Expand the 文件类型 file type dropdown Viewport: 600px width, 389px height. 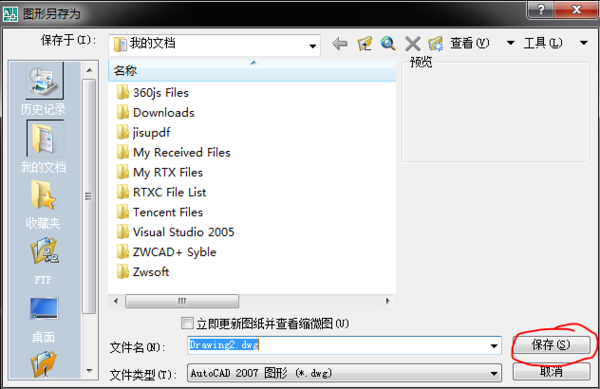tap(494, 373)
